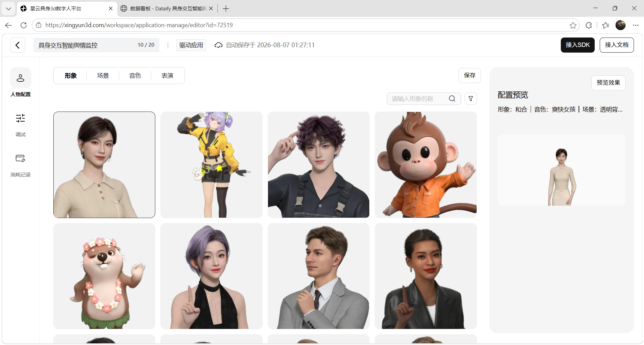
Task: Switch to 场景 tab
Action: 103,76
